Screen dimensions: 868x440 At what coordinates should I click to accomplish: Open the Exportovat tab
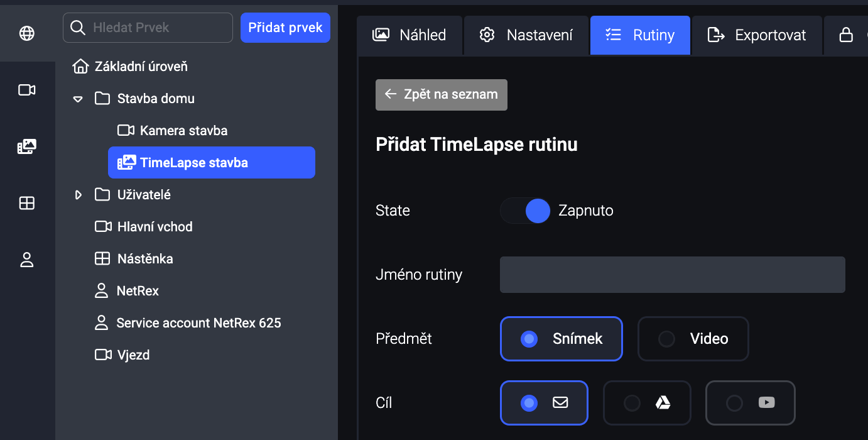pos(757,35)
